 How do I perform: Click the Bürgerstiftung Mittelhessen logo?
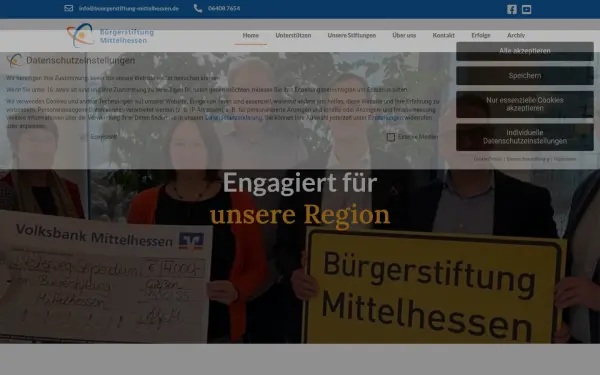pos(110,35)
